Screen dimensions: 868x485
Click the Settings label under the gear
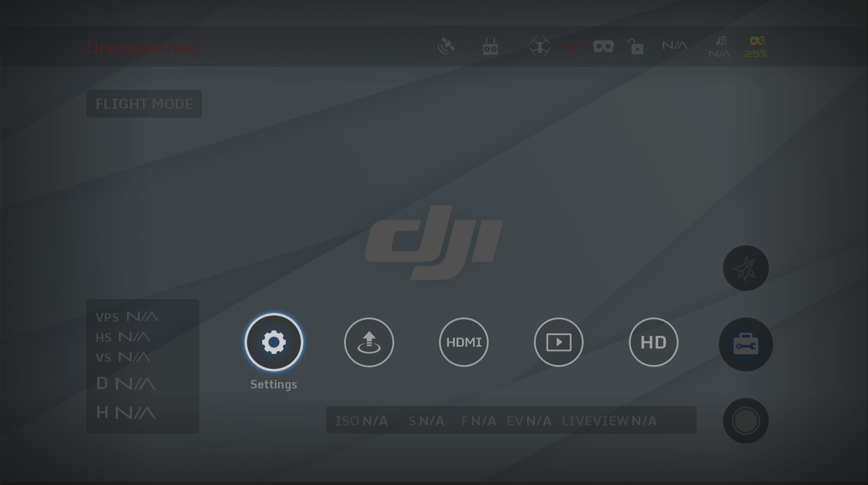tap(274, 385)
